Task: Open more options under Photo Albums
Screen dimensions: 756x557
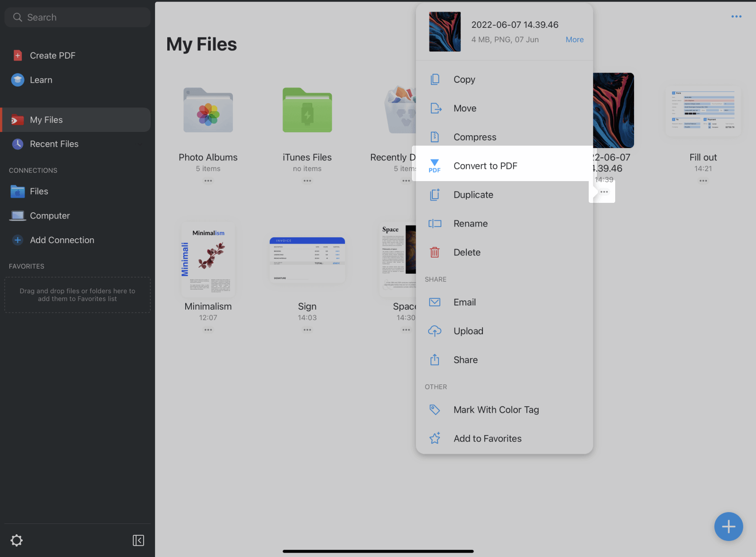Action: point(208,181)
